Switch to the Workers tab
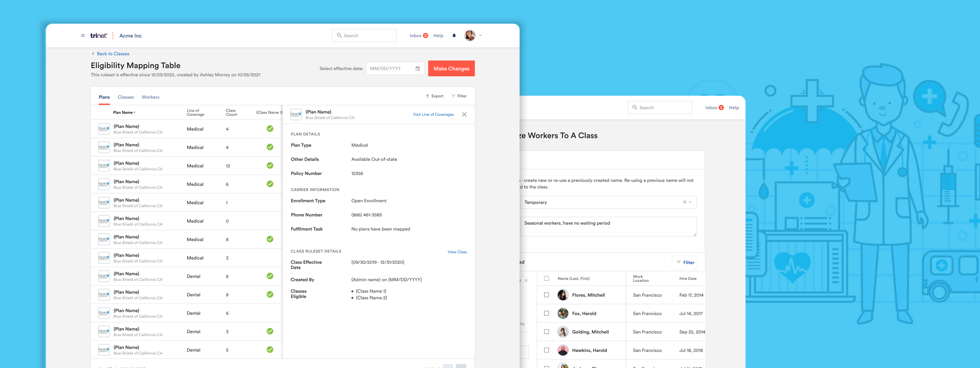Viewport: 980px width, 368px height. point(151,97)
